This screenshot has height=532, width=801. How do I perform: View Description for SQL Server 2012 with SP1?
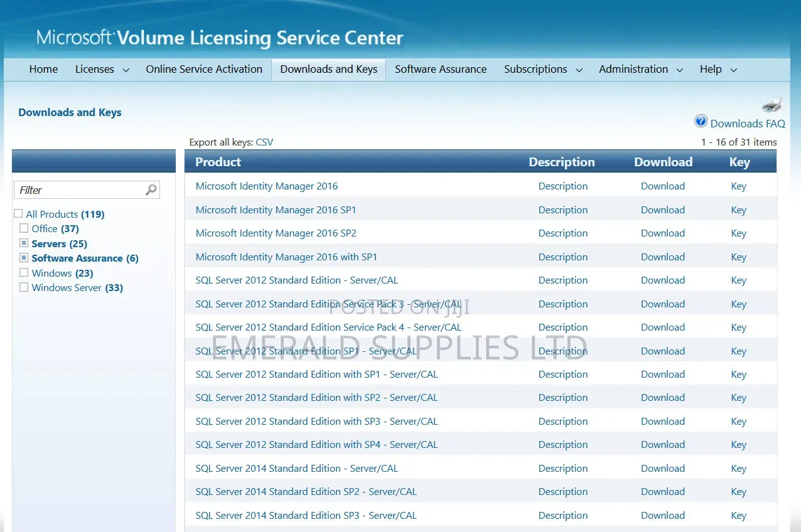(x=563, y=374)
